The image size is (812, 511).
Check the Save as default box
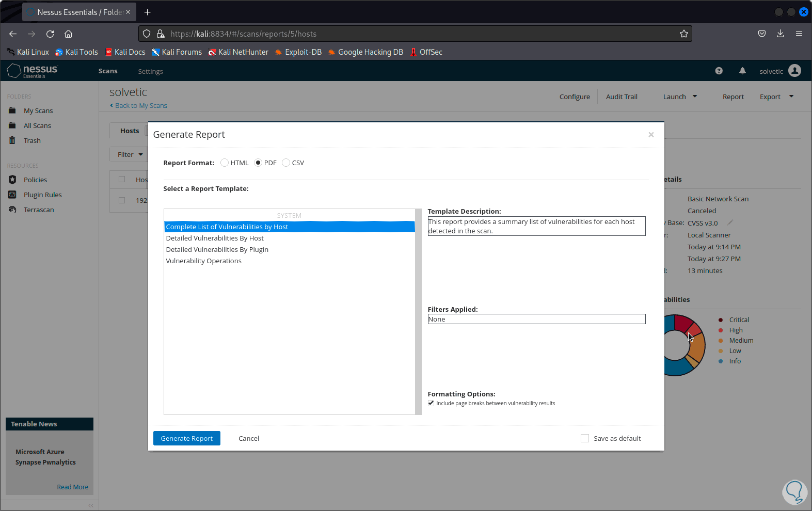click(x=585, y=438)
